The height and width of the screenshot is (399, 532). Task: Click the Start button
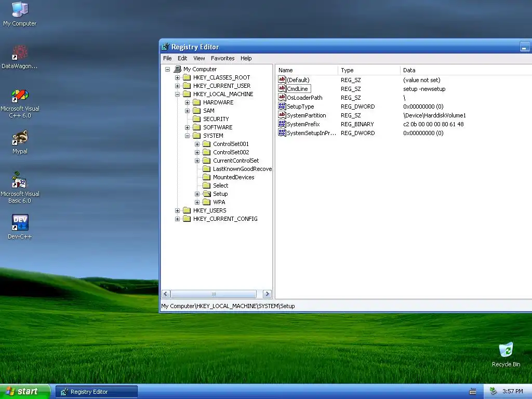pyautogui.click(x=25, y=392)
